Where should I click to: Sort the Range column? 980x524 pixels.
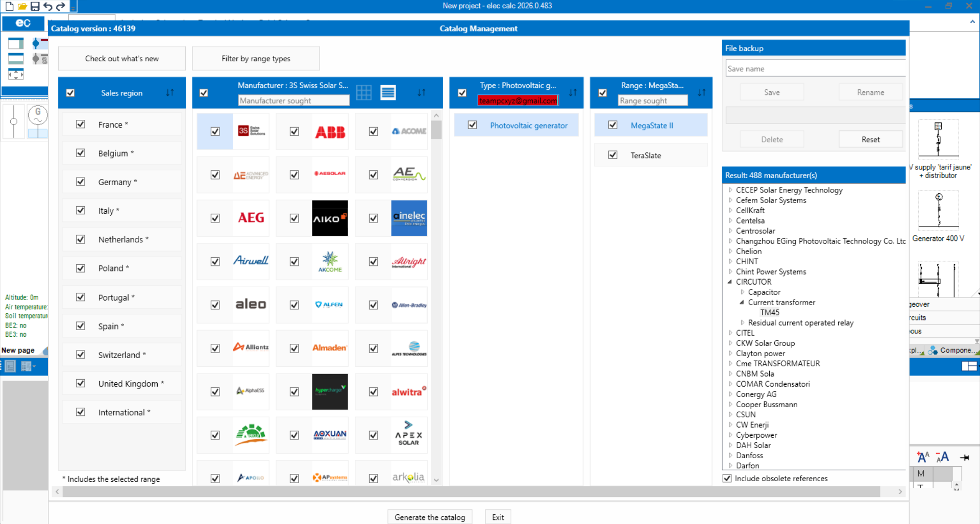(x=702, y=92)
